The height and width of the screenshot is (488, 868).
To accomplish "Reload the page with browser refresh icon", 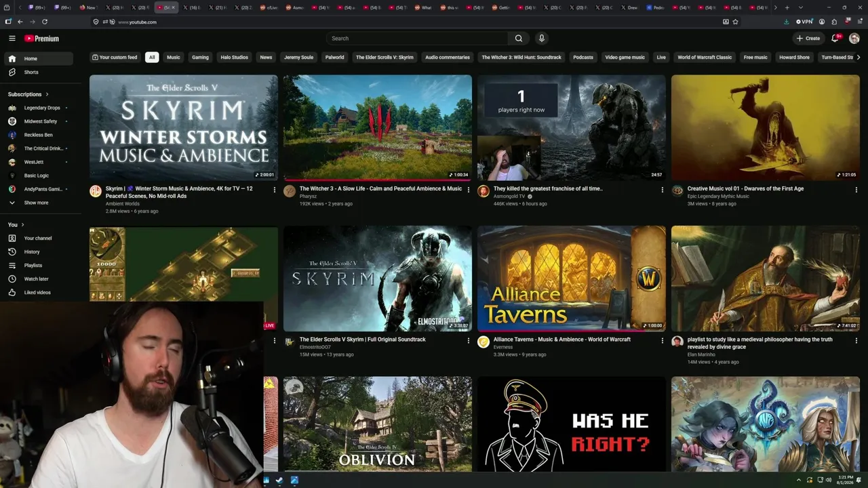I will point(45,22).
